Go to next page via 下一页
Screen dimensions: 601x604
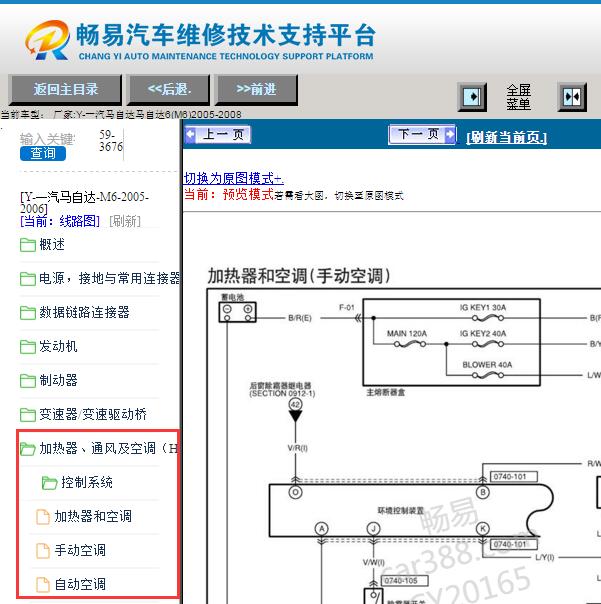pyautogui.click(x=422, y=134)
